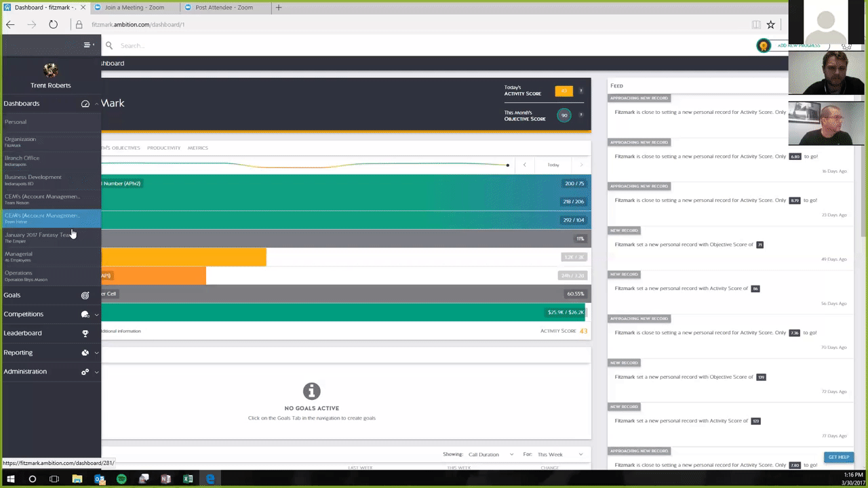Bookmark the page with the star icon
The height and width of the screenshot is (488, 868).
(771, 24)
